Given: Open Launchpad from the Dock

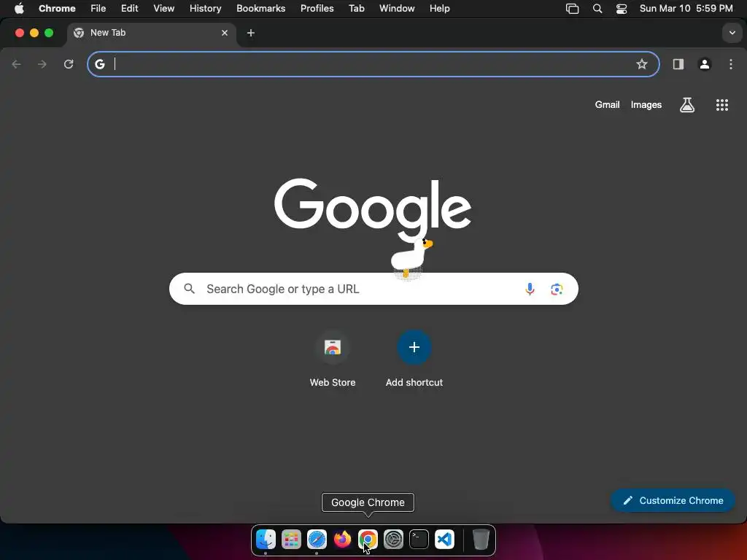Looking at the screenshot, I should [291, 539].
